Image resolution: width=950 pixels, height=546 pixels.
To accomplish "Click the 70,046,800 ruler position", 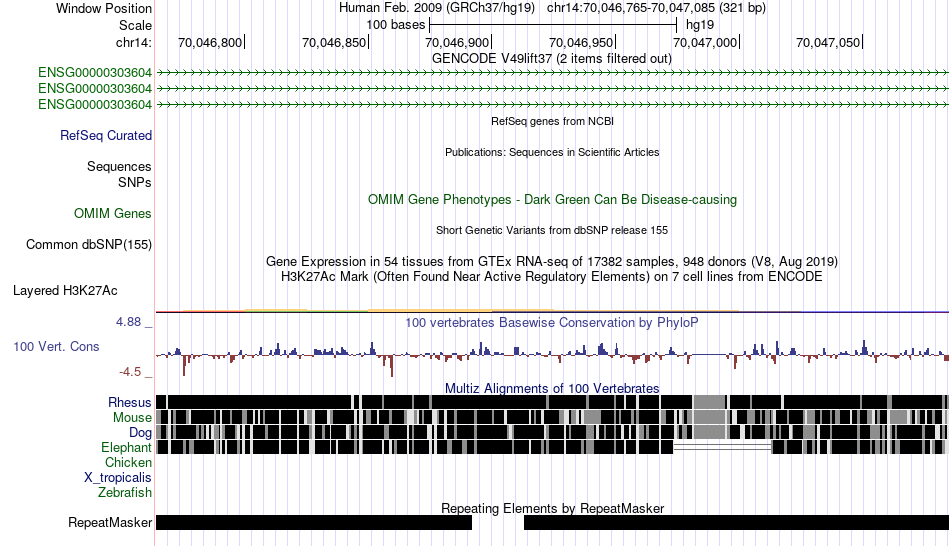I will coord(210,42).
